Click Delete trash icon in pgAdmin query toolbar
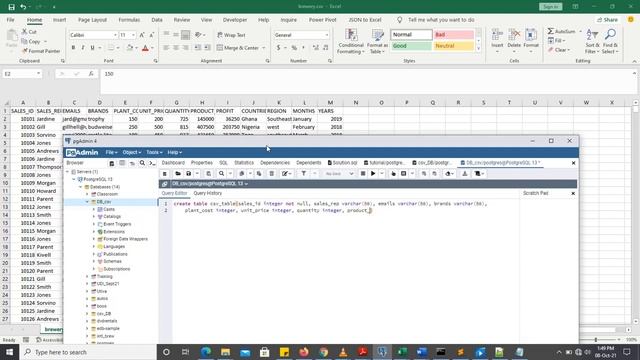 coord(271,173)
